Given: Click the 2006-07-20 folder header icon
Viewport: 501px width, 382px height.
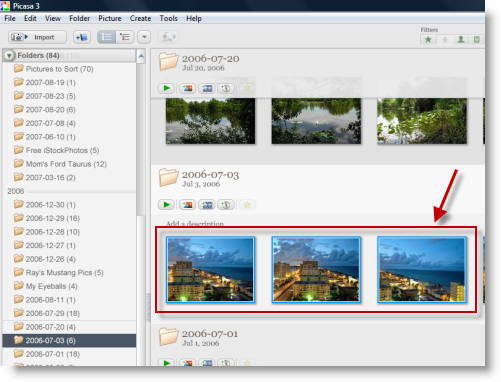Looking at the screenshot, I should click(x=168, y=61).
